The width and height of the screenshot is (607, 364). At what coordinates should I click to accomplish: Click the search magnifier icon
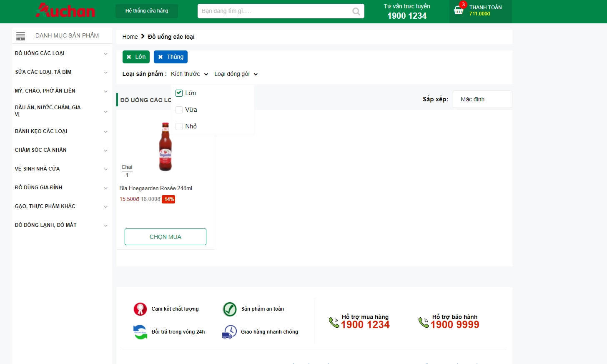coord(356,11)
